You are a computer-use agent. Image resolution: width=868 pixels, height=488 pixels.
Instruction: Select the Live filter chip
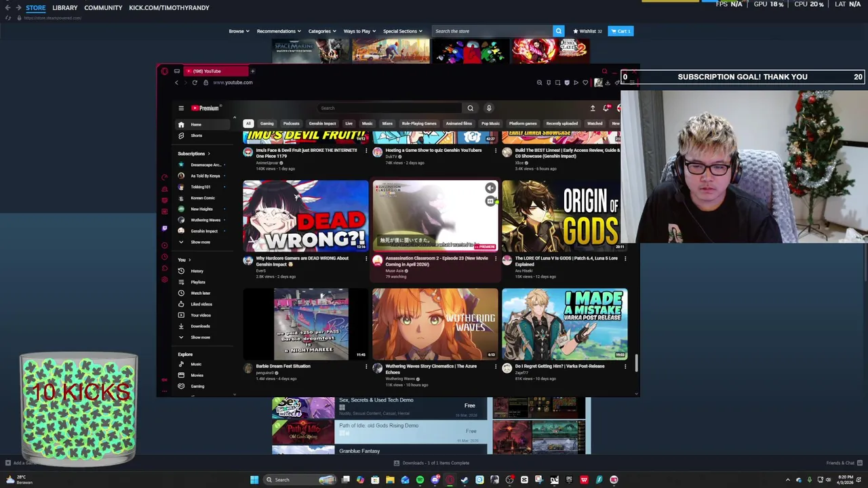(x=349, y=123)
